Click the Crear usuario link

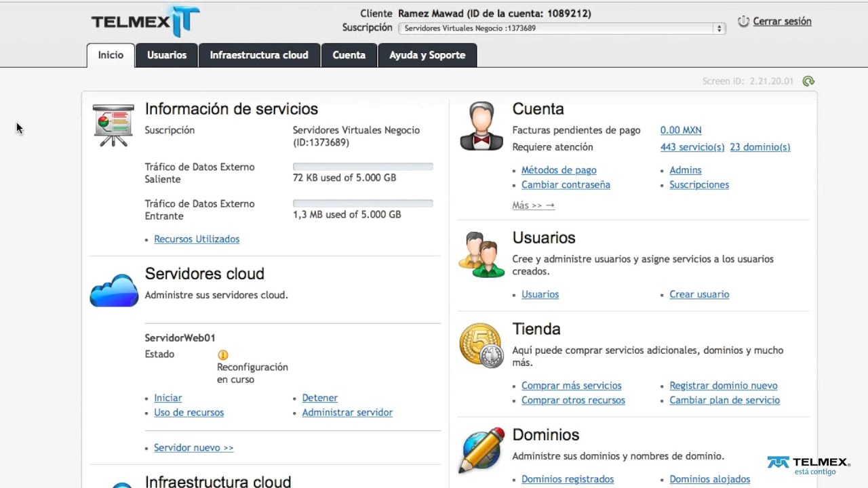click(699, 295)
